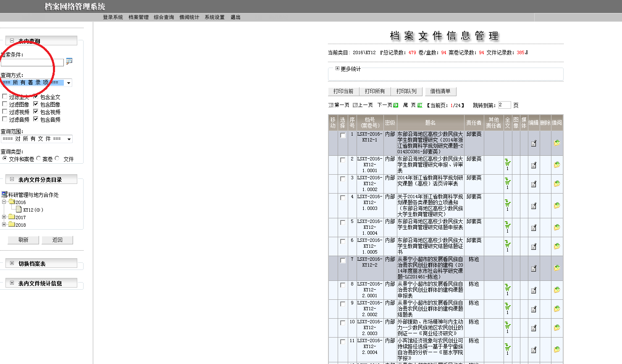This screenshot has width=622, height=364.
Task: Open the 借阅统计 menu
Action: (189, 17)
